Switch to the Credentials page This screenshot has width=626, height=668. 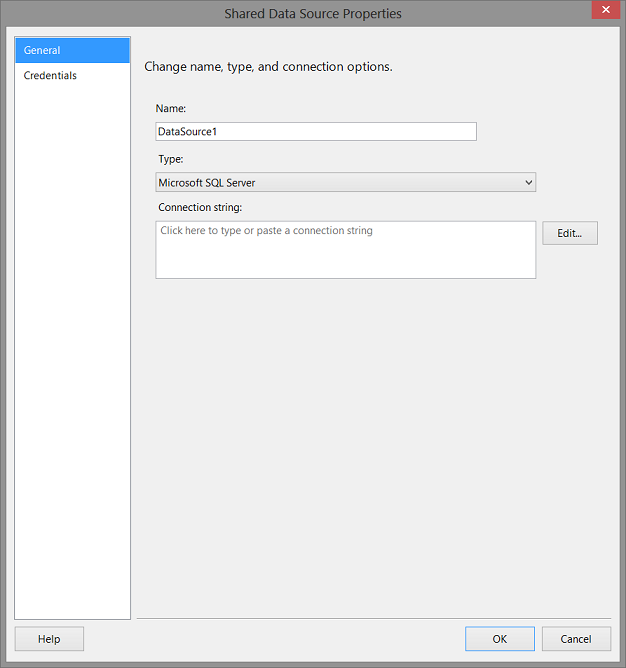[x=51, y=76]
